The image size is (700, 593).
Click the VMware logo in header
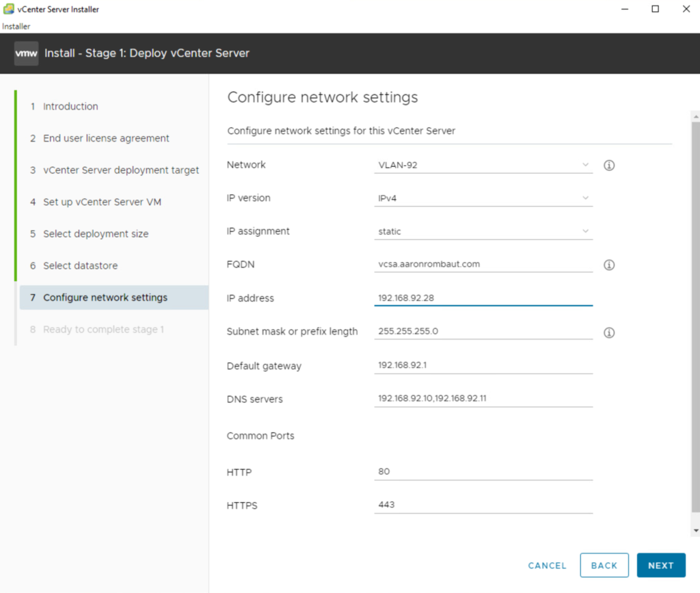(x=27, y=53)
